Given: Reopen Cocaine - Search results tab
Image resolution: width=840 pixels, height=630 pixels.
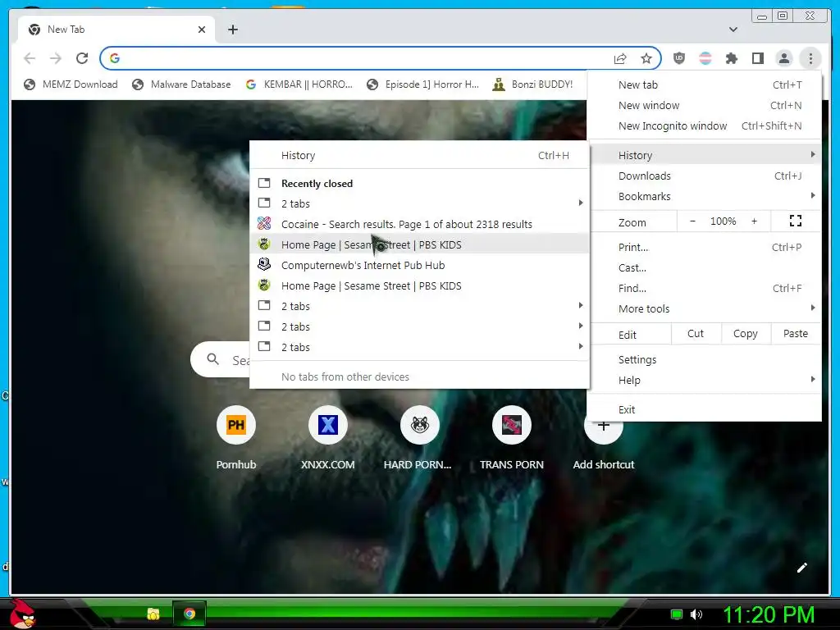Looking at the screenshot, I should [x=419, y=225].
